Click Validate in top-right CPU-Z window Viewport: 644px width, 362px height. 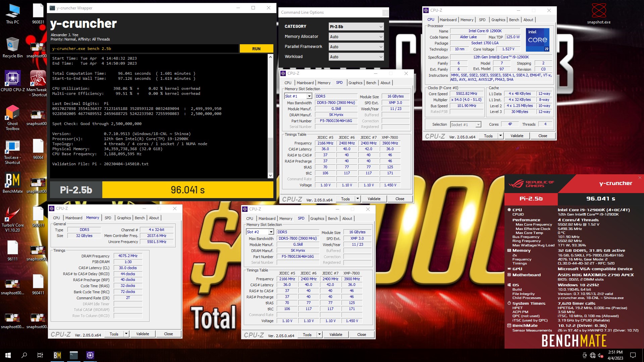(517, 136)
